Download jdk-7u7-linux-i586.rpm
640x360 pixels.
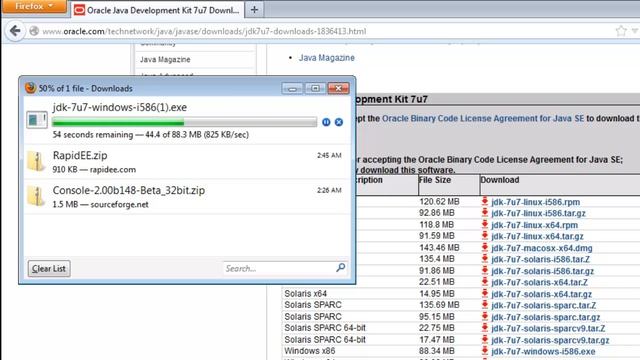(536, 202)
